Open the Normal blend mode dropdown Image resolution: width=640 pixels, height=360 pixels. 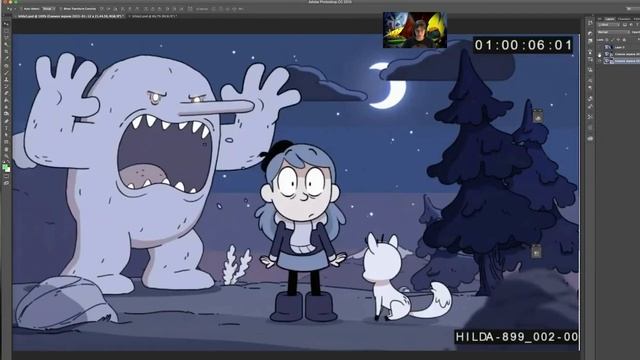point(613,32)
